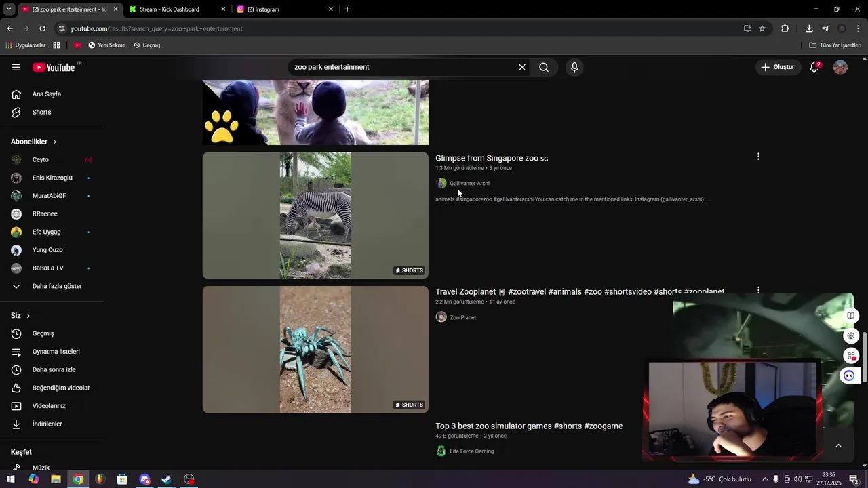Click the browser address bar

400,28
